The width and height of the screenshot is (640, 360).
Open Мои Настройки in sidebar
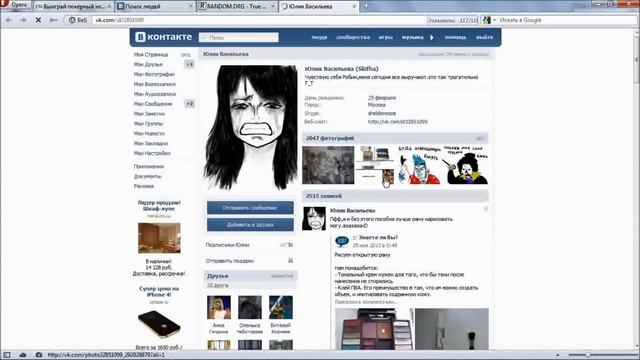152,153
